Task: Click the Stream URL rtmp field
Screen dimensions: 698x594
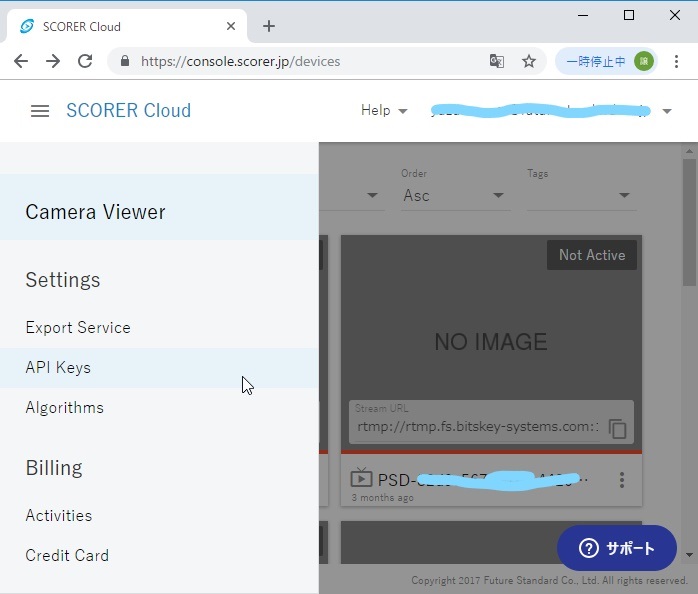Action: point(478,427)
